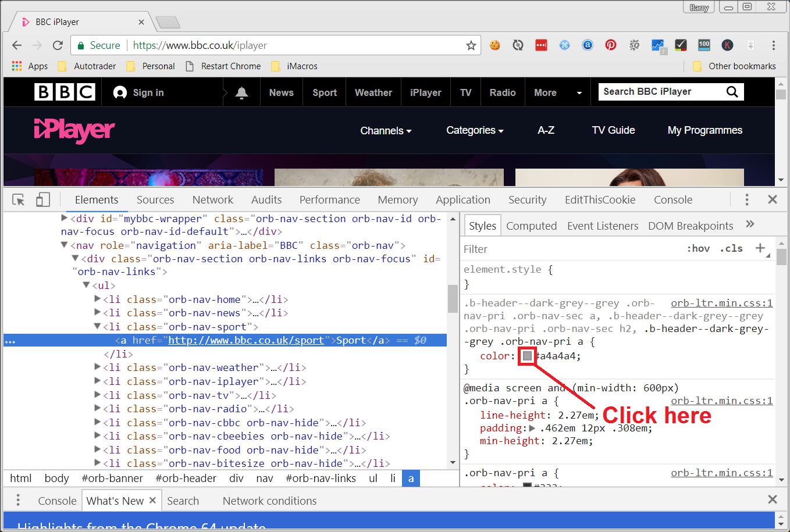The width and height of the screenshot is (790, 532).
Task: Click the plus icon to add new style rule
Action: tap(760, 248)
